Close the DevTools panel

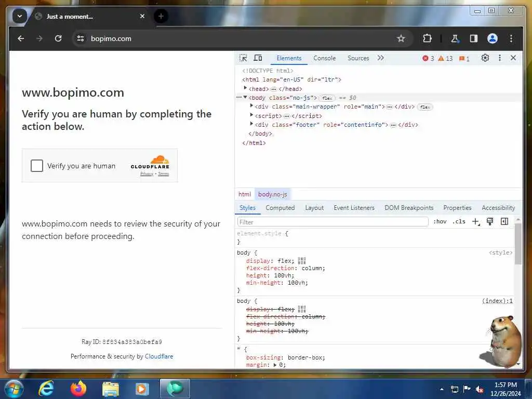pyautogui.click(x=513, y=58)
